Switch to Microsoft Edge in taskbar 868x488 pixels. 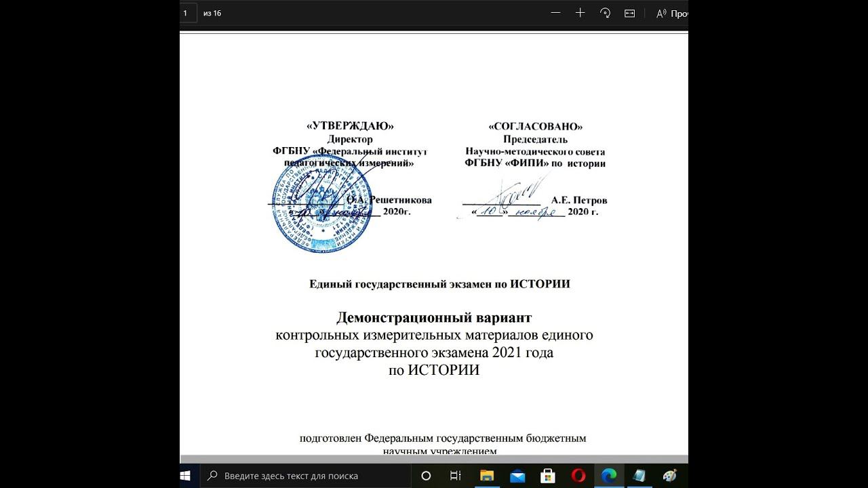tap(609, 476)
